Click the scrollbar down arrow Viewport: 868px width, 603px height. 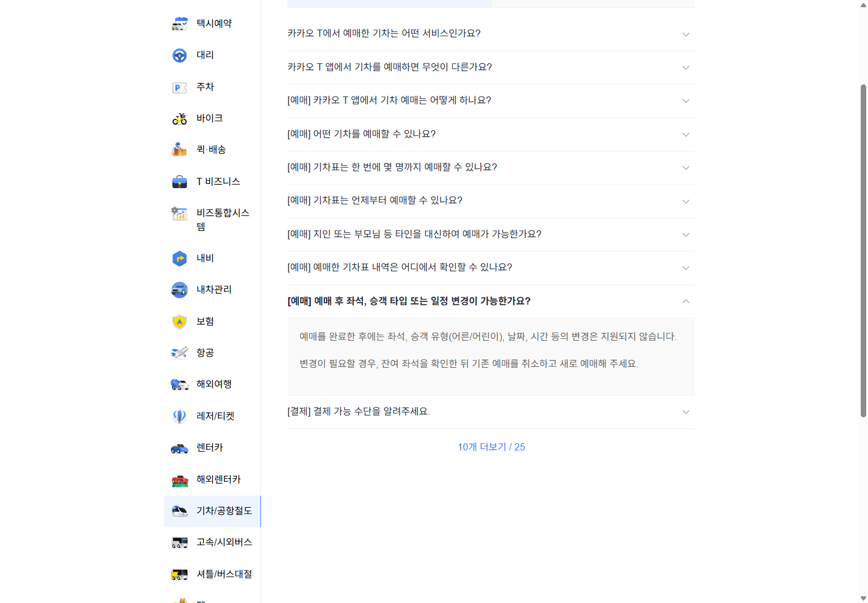[863, 598]
